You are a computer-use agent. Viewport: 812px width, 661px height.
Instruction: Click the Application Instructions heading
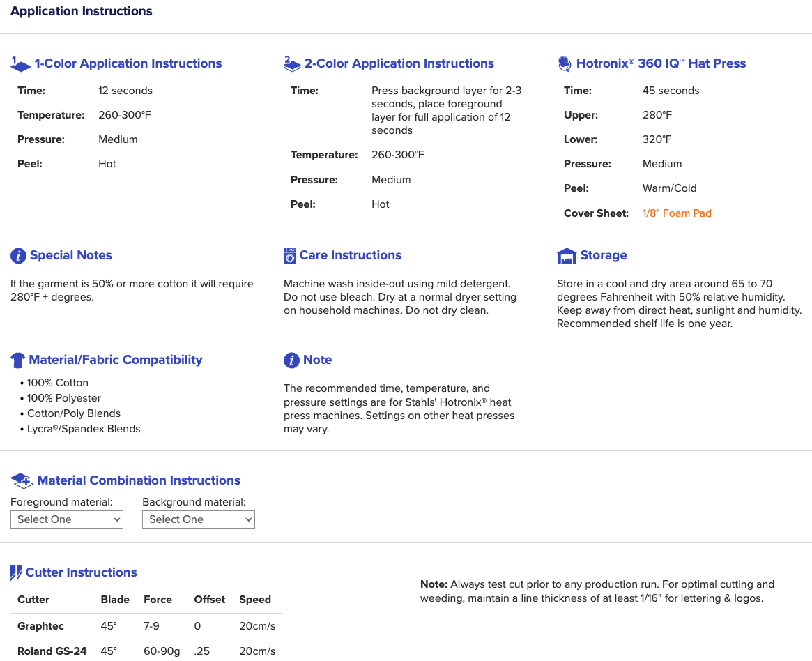(82, 11)
